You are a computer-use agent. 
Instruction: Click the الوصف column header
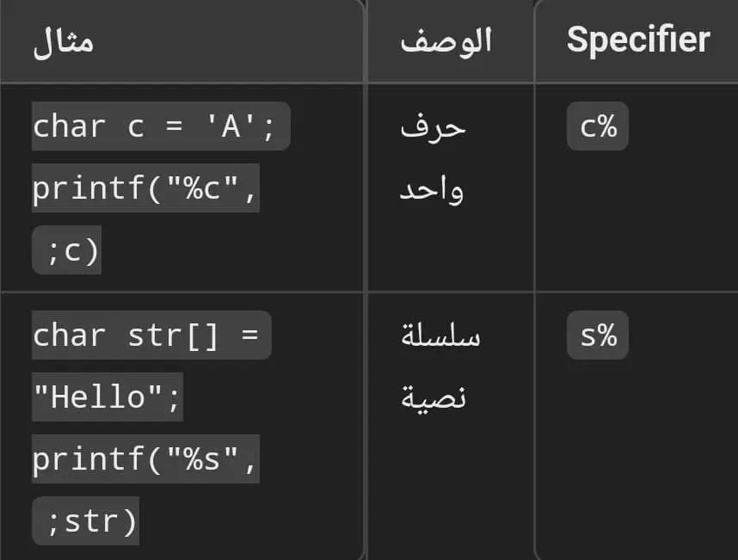pos(446,41)
